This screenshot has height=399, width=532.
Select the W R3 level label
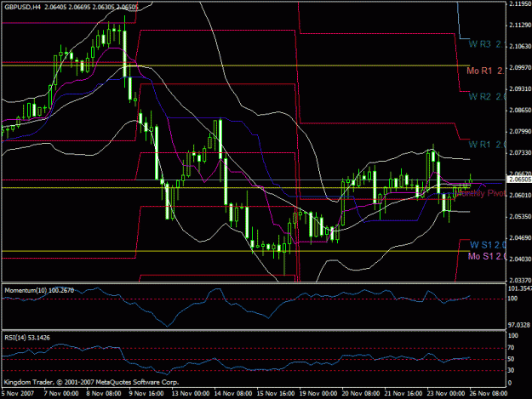pos(487,44)
